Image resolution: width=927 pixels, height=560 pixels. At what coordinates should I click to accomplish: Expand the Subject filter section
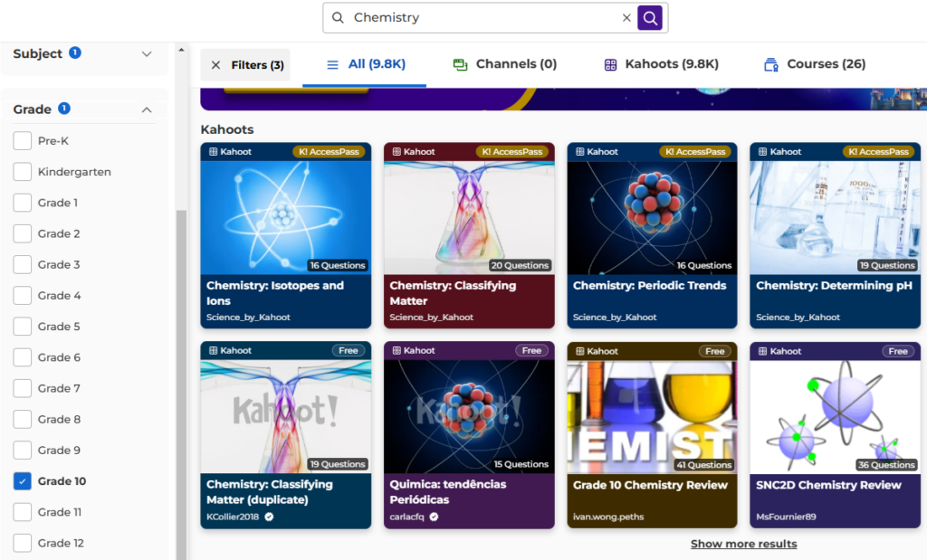point(147,53)
